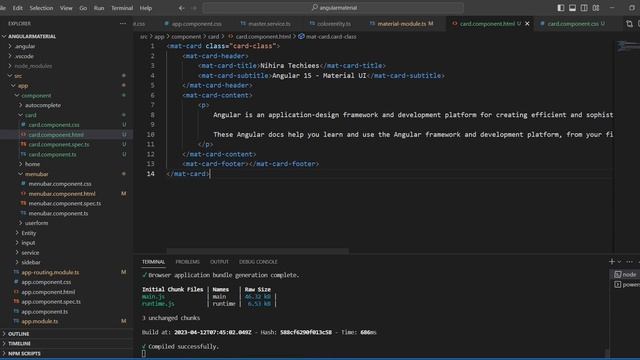640x360 pixels.
Task: Open customize layout icon
Action: point(596,8)
